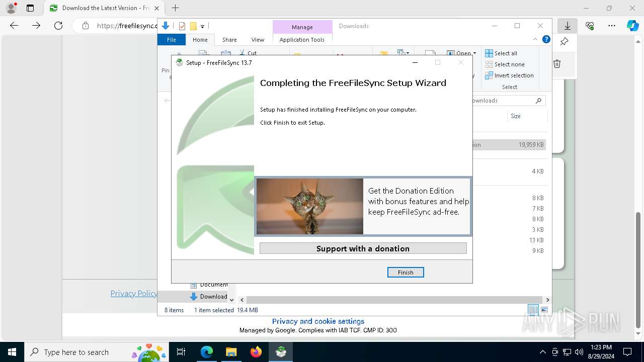Open Firefox from taskbar
The height and width of the screenshot is (362, 644).
coord(256,352)
